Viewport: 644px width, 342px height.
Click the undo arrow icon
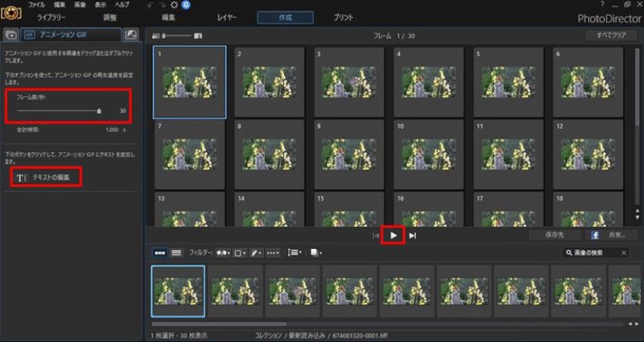(151, 5)
